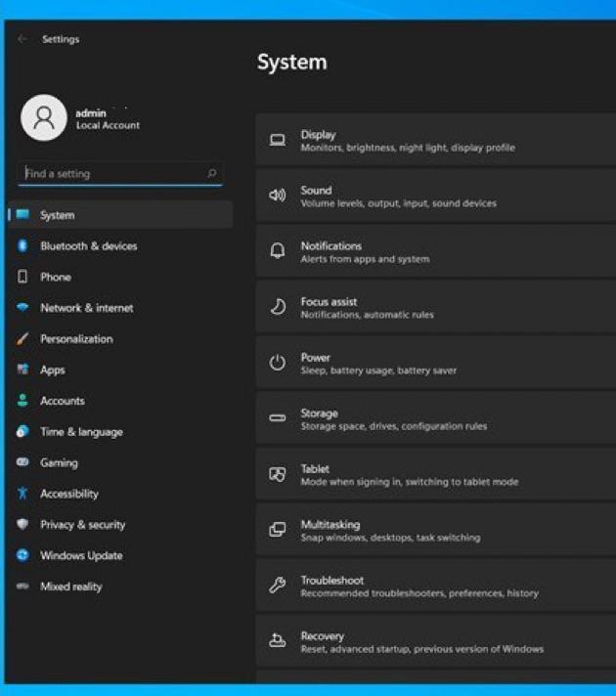
Task: Click the Phone icon in sidebar
Action: tap(22, 277)
